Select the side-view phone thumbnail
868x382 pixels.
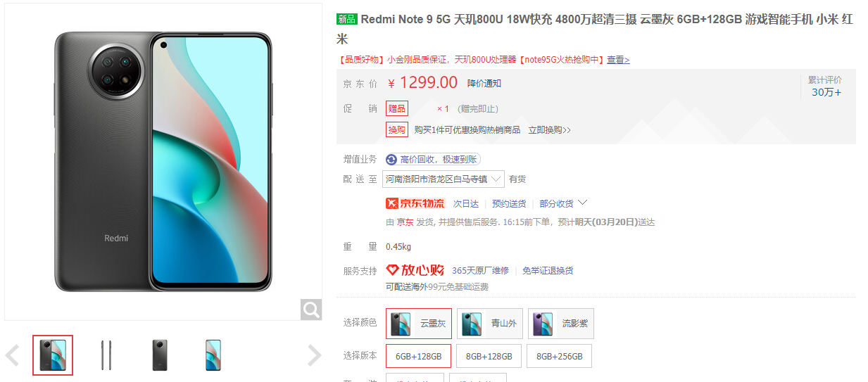tap(106, 355)
